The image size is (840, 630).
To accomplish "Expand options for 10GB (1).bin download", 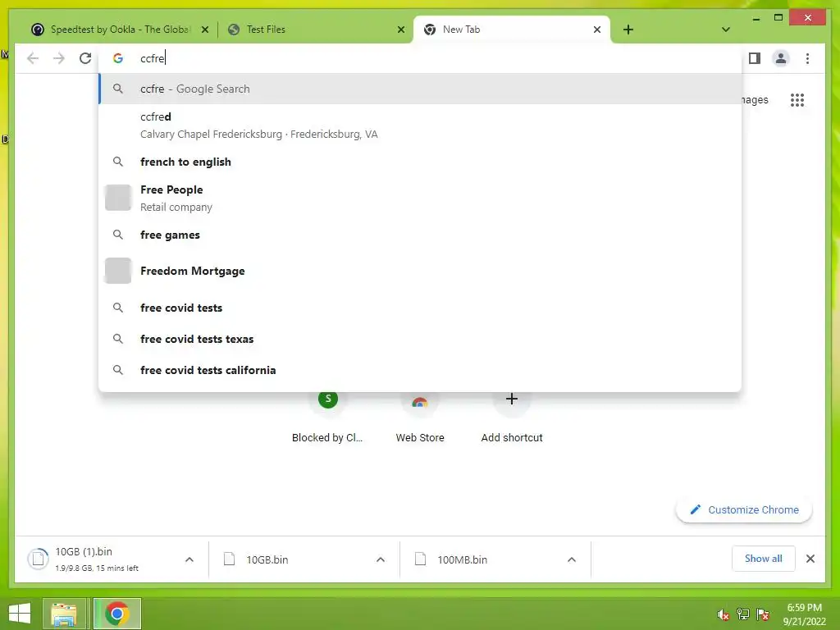I will 189,559.
